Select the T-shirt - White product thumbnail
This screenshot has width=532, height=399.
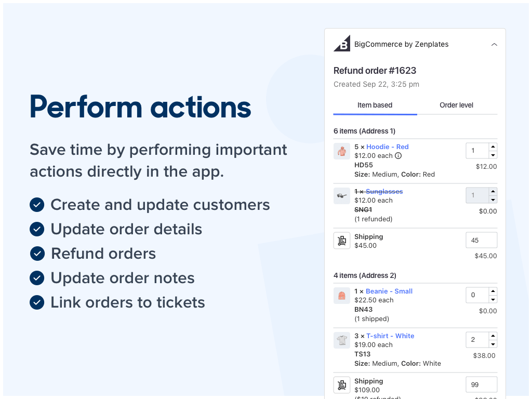pyautogui.click(x=341, y=340)
